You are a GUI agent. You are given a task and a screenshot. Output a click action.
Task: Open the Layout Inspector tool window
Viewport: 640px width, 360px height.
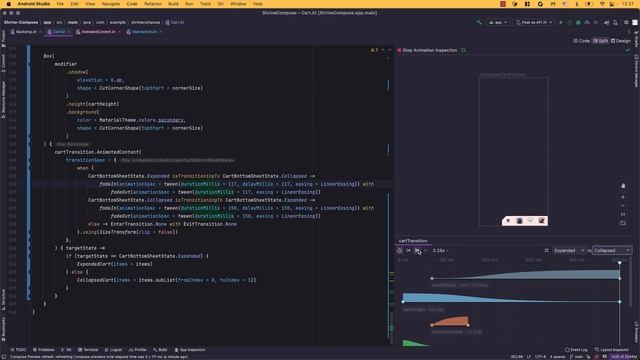pyautogui.click(x=612, y=350)
